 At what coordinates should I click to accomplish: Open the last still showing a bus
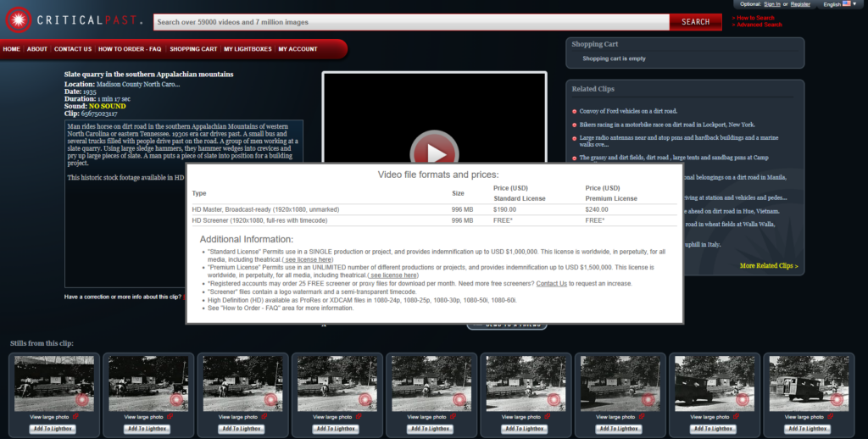809,384
